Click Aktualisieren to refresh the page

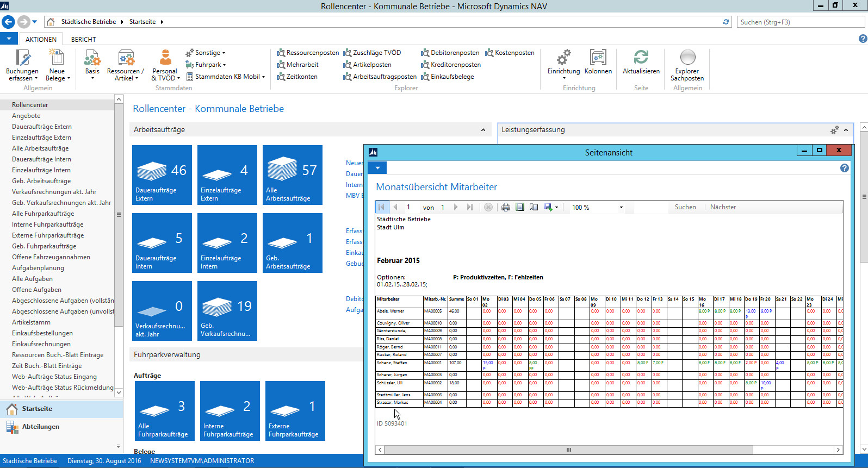point(641,61)
